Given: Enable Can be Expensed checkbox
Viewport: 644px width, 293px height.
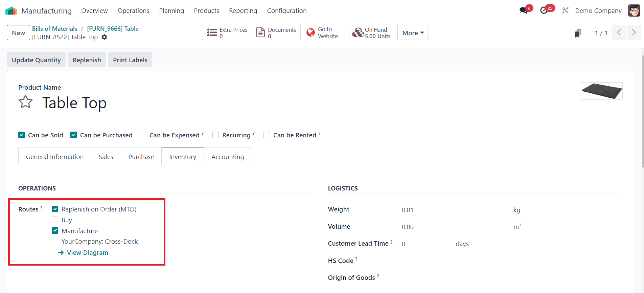Looking at the screenshot, I should (x=143, y=135).
